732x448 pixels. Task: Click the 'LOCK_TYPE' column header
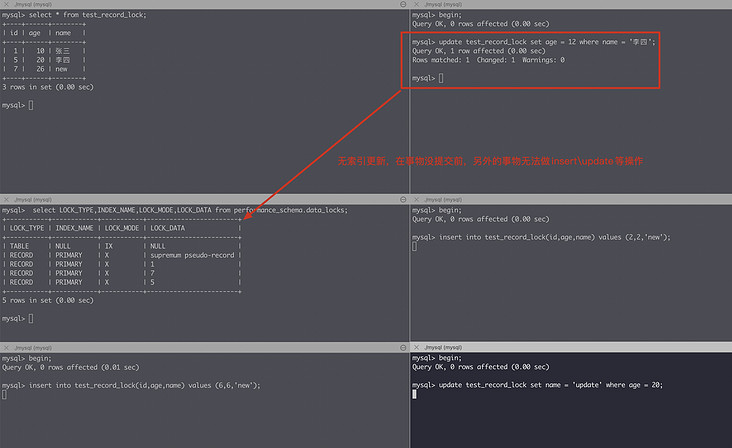[27, 228]
